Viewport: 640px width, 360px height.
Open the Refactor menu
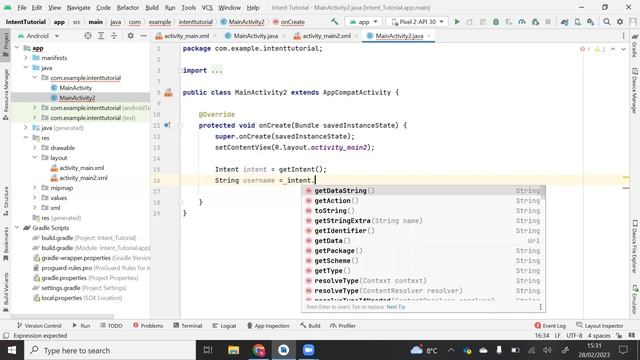(128, 7)
